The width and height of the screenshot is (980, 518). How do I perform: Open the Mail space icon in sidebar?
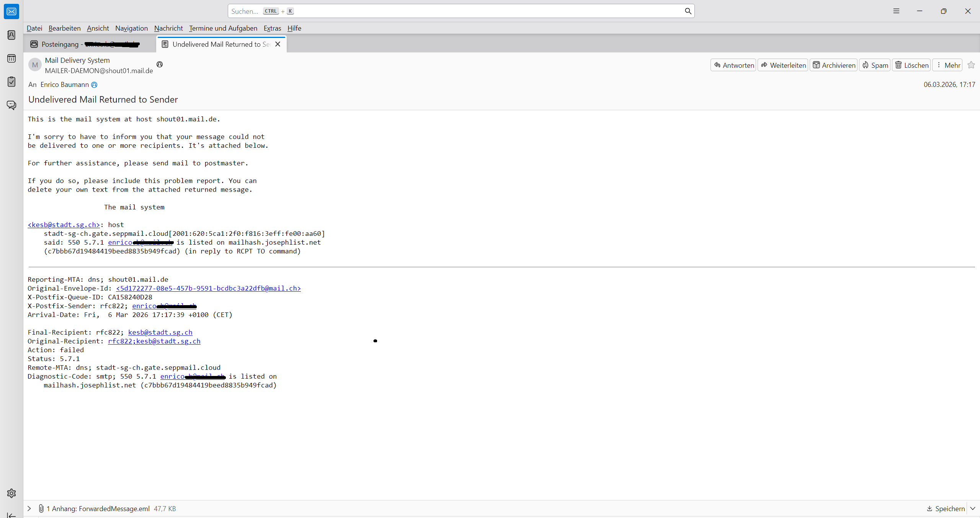(x=11, y=11)
